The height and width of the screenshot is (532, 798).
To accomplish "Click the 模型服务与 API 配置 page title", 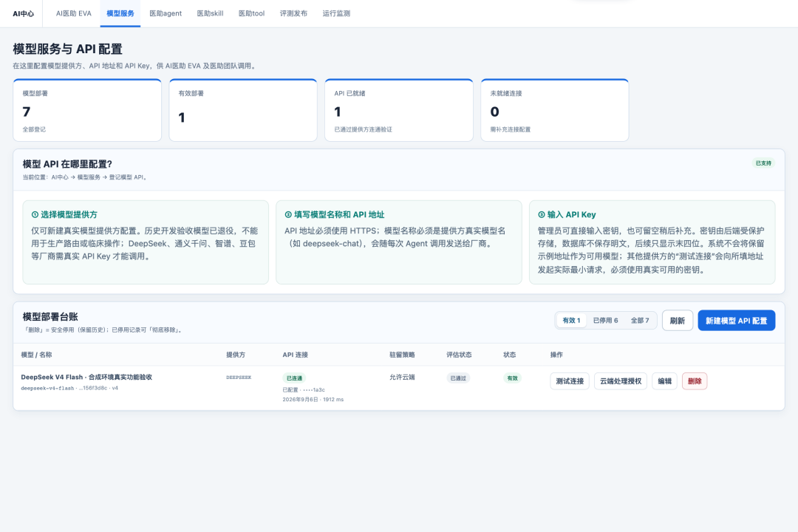I will tap(68, 50).
